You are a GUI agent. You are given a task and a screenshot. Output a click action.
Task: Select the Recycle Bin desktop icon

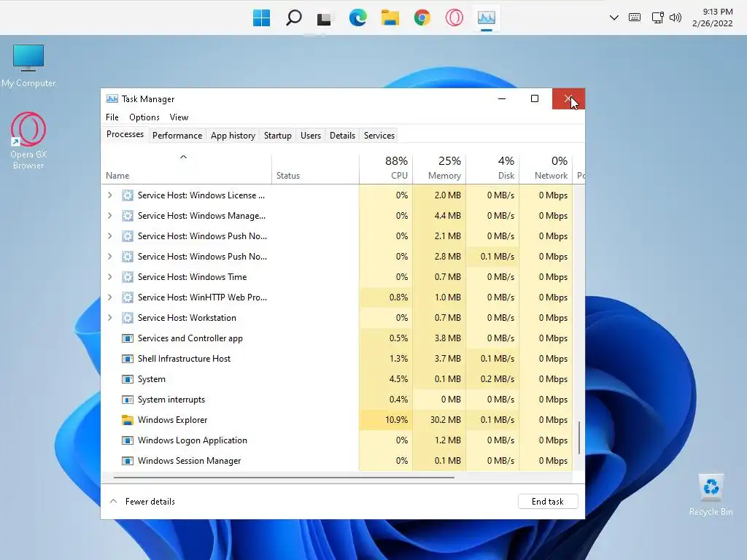pyautogui.click(x=711, y=495)
